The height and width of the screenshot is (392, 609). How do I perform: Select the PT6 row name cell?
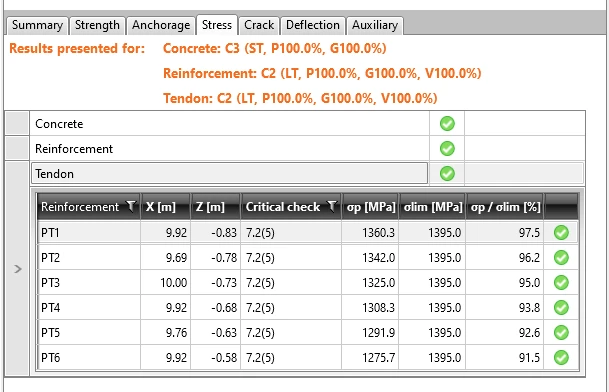89,357
